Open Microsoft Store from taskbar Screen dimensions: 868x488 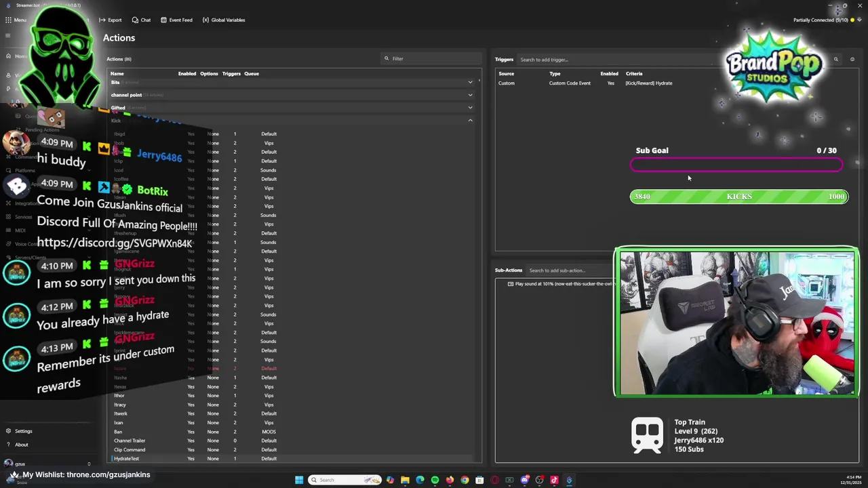[x=479, y=480]
